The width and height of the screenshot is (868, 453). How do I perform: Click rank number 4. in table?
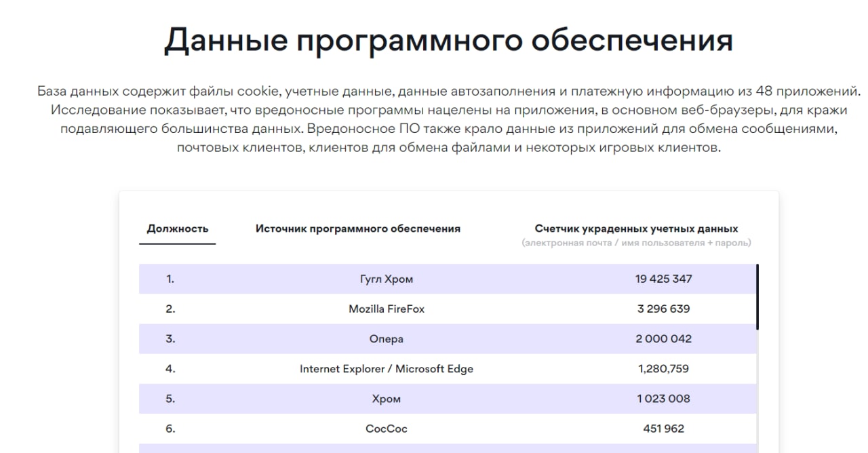click(x=170, y=369)
